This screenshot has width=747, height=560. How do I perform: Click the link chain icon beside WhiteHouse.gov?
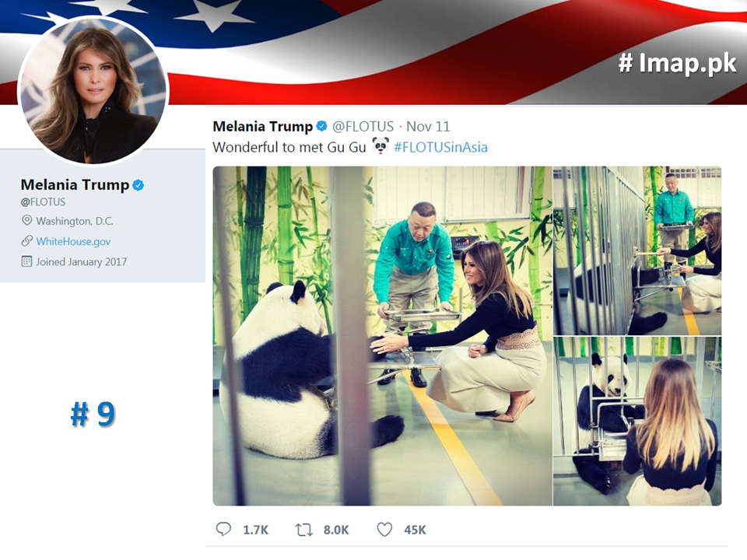[x=26, y=241]
